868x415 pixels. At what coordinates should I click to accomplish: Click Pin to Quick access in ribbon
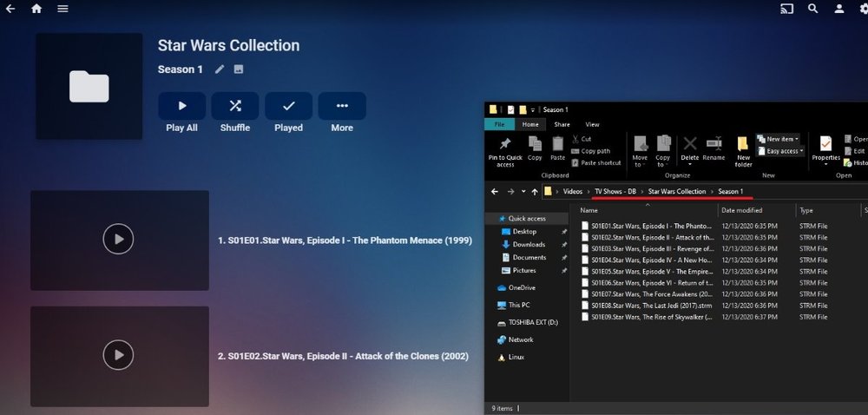pos(505,149)
